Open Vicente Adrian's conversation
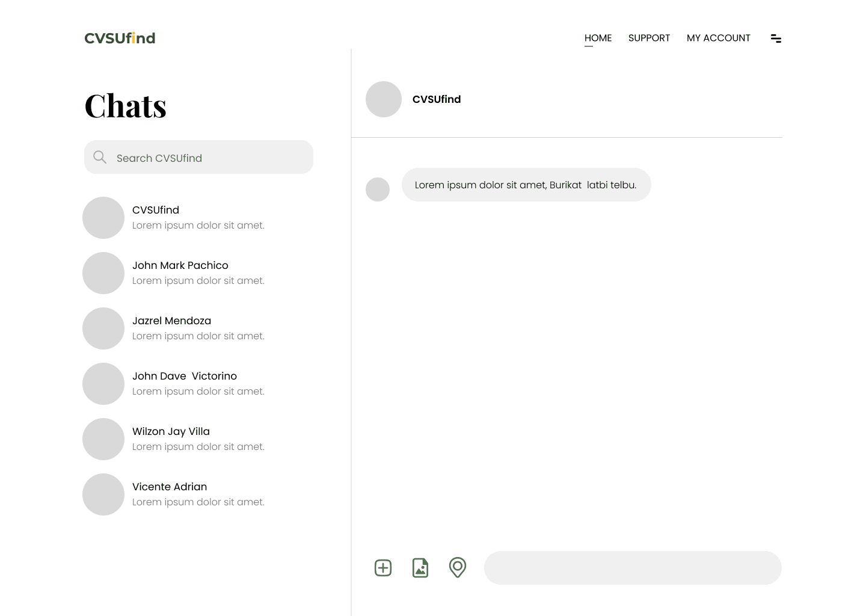 click(x=170, y=487)
